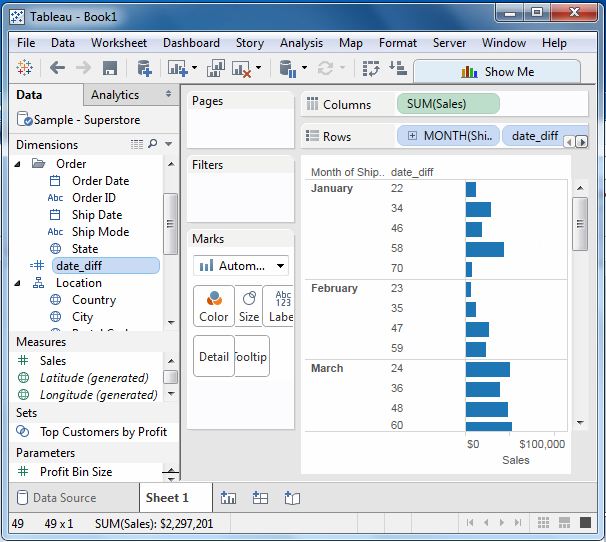Select Top Customers by Profit set
This screenshot has width=606, height=542.
[x=103, y=432]
